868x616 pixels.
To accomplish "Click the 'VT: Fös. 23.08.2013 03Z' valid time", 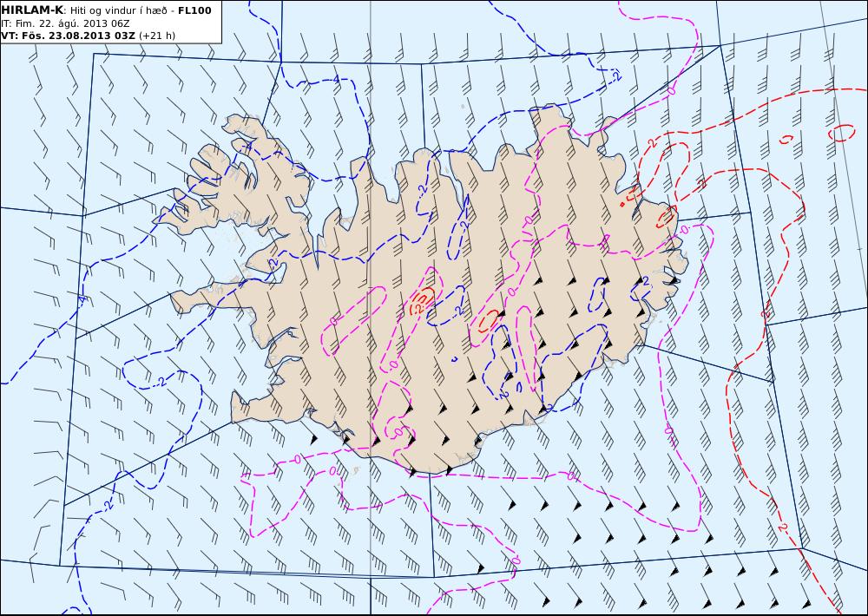I will point(68,36).
